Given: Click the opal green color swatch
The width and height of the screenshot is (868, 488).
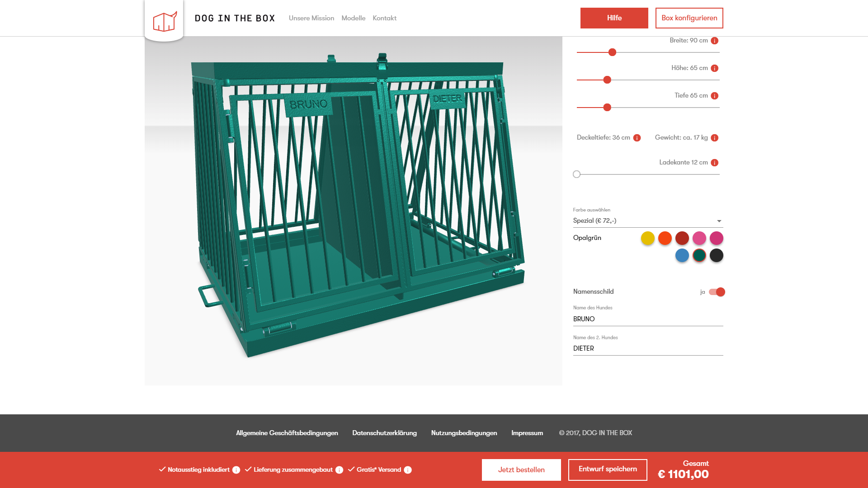Looking at the screenshot, I should [698, 255].
